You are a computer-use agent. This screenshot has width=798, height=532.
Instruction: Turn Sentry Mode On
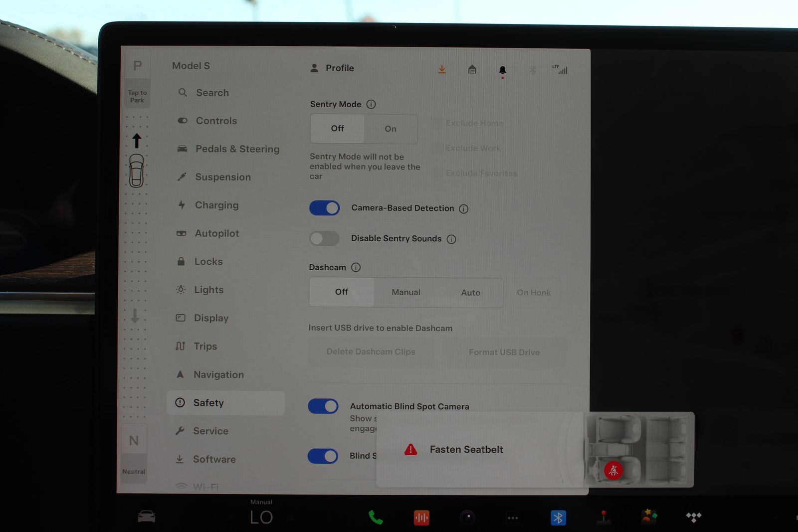coord(391,129)
